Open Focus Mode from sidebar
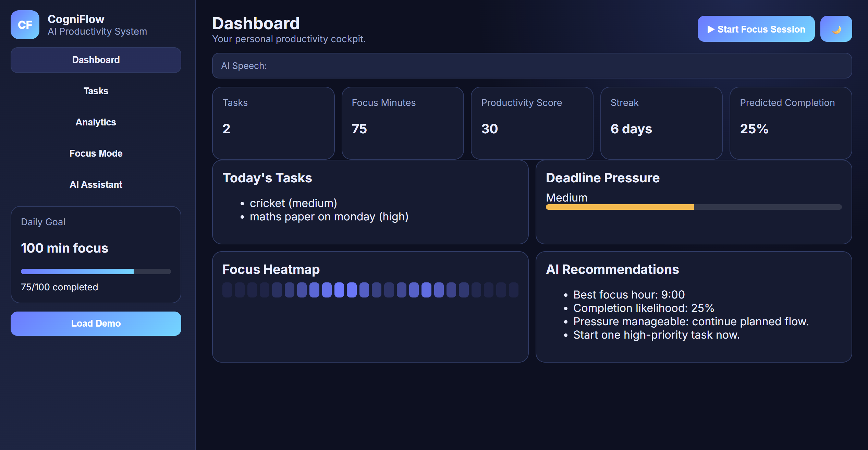This screenshot has width=868, height=450. point(96,154)
